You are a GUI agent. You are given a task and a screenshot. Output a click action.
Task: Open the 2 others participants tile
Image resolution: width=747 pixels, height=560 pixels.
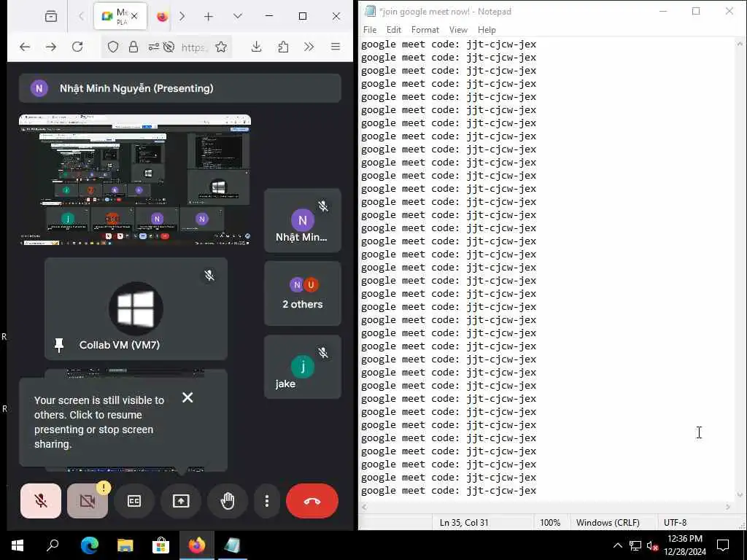[x=303, y=293]
